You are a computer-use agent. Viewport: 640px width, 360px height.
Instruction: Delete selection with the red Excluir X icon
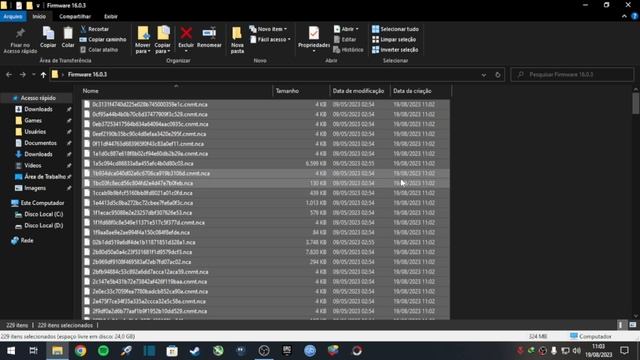coord(186,33)
